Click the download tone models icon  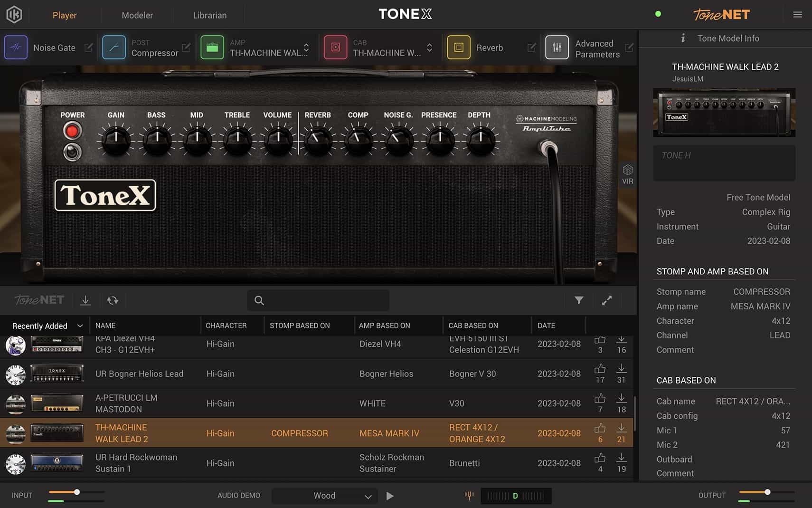[85, 300]
